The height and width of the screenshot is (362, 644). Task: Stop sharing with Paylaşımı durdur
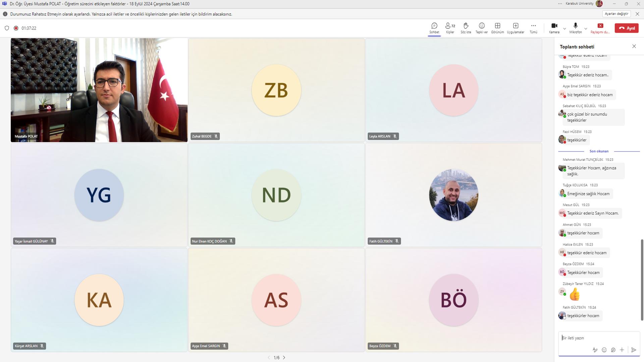tap(600, 28)
